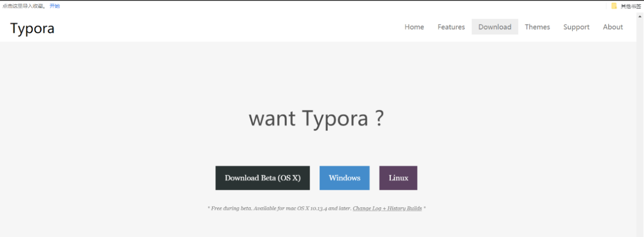Choose the Windows download button
Screen dimensions: 644x237
pyautogui.click(x=345, y=178)
